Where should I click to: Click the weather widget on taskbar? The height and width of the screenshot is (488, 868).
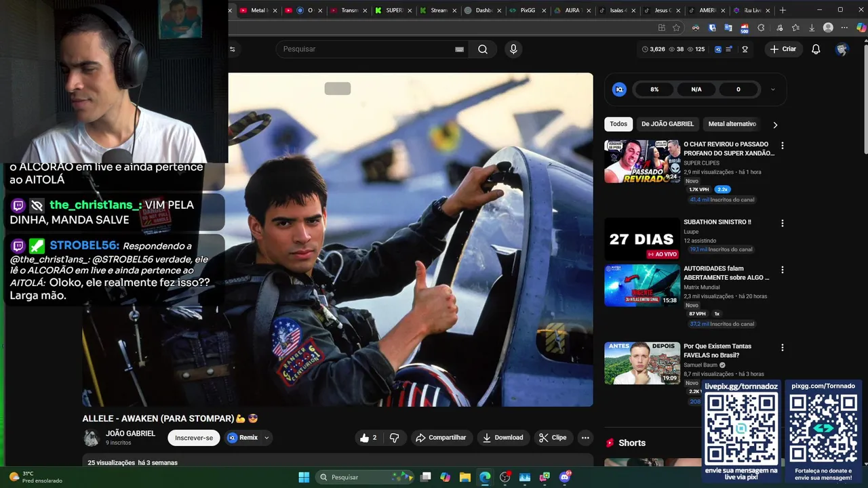coord(35,477)
